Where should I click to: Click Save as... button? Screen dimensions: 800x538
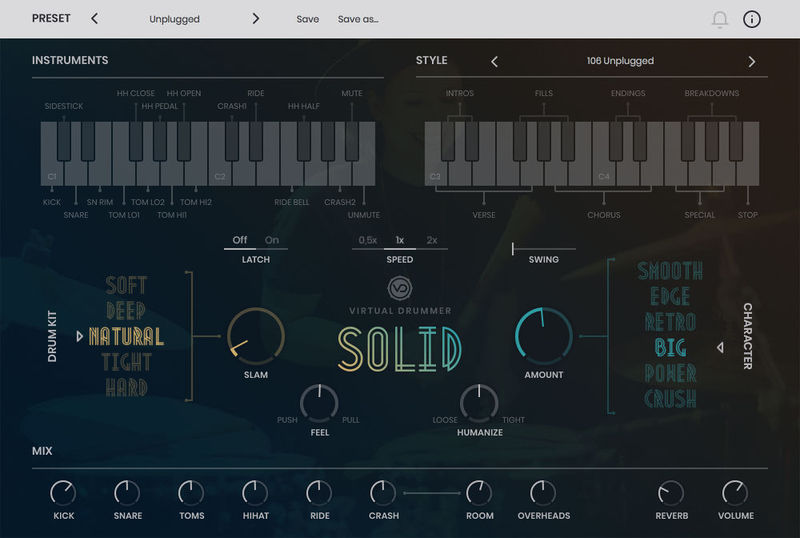point(358,19)
